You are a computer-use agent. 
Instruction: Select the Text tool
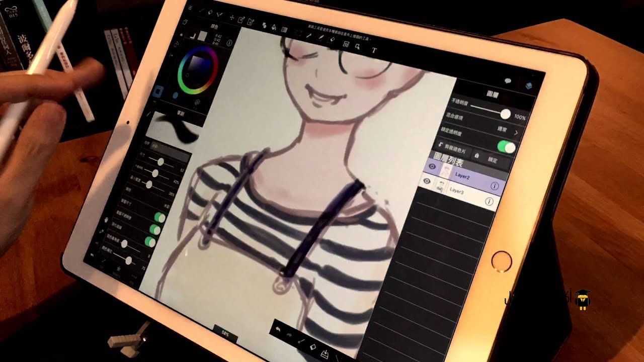coord(374,49)
